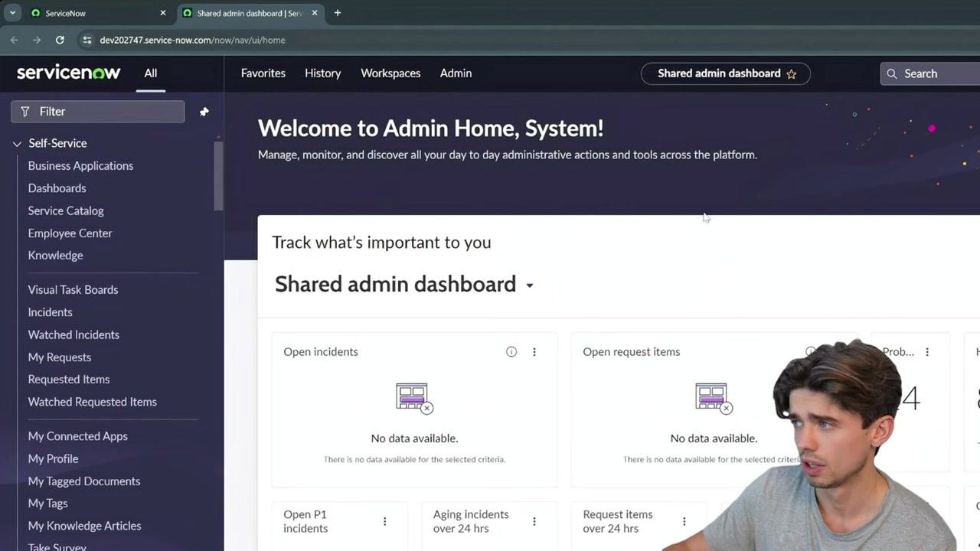Open Dashboards in the sidebar
The width and height of the screenshot is (980, 551).
(57, 188)
